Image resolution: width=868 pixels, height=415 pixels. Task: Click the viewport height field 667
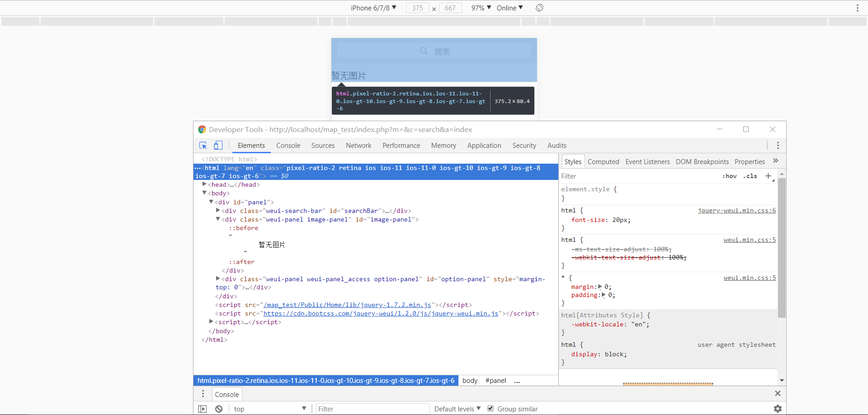pyautogui.click(x=450, y=8)
